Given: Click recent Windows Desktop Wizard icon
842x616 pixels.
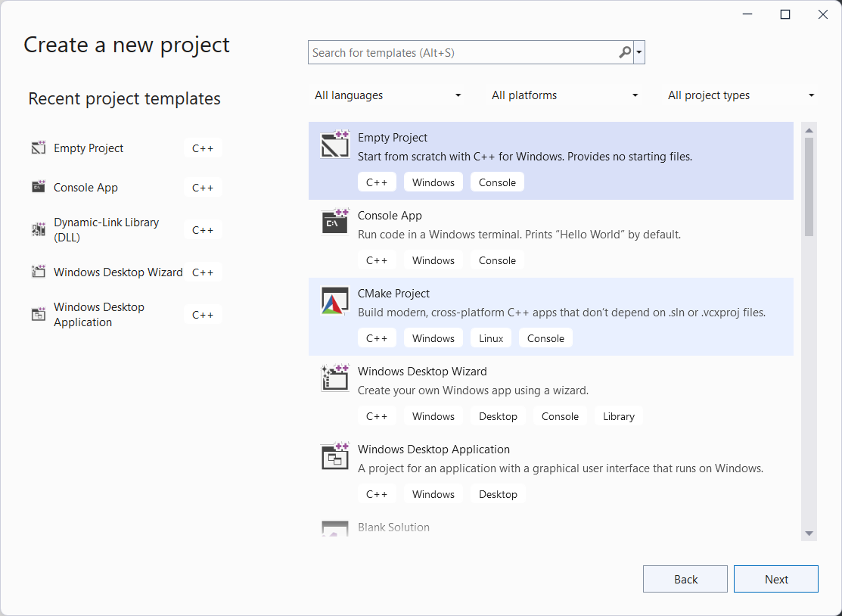Looking at the screenshot, I should tap(39, 272).
